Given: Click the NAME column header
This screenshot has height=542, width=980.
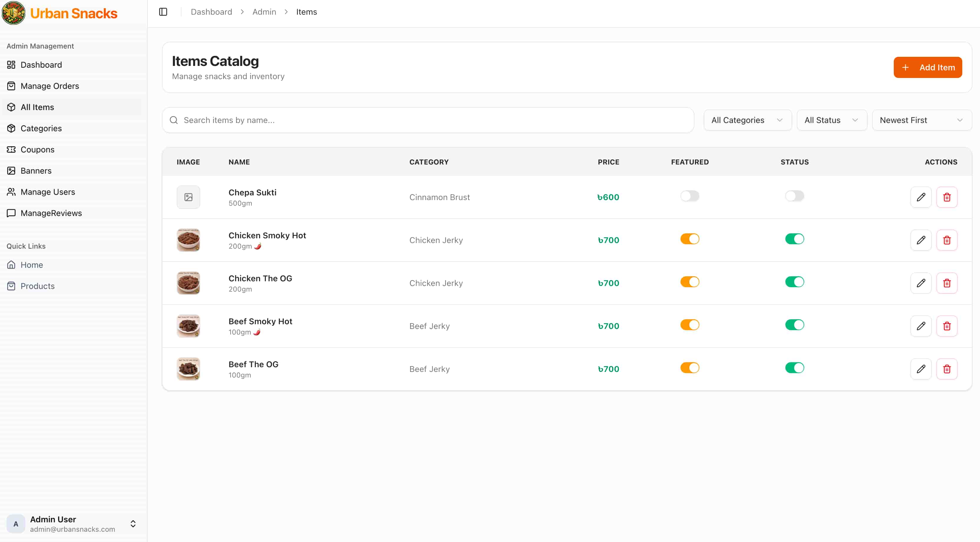Looking at the screenshot, I should click(x=239, y=162).
